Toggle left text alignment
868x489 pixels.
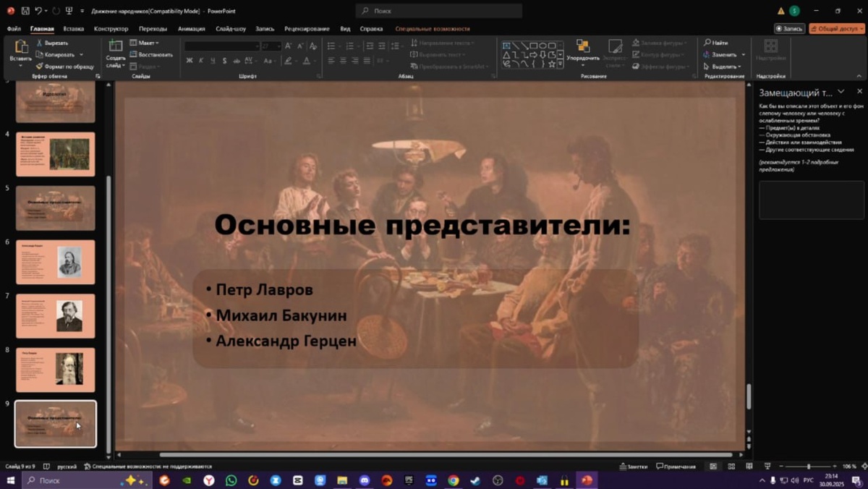331,61
